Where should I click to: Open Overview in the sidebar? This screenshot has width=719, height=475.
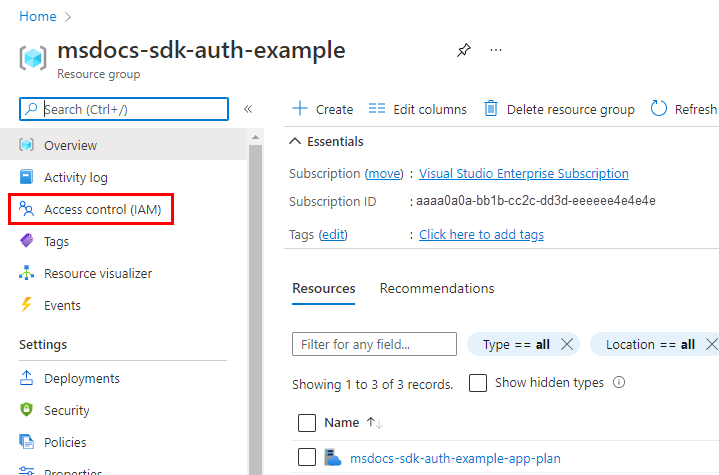[x=124, y=145]
